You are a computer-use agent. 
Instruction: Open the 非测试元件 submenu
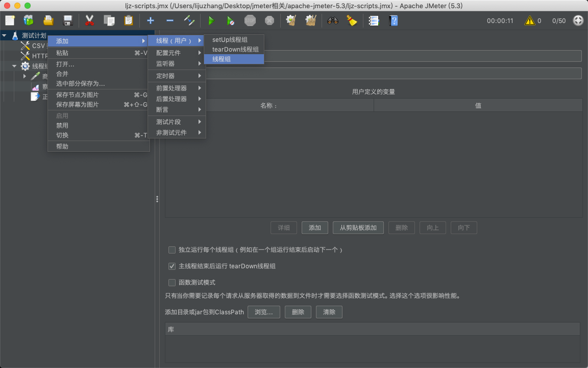point(177,132)
